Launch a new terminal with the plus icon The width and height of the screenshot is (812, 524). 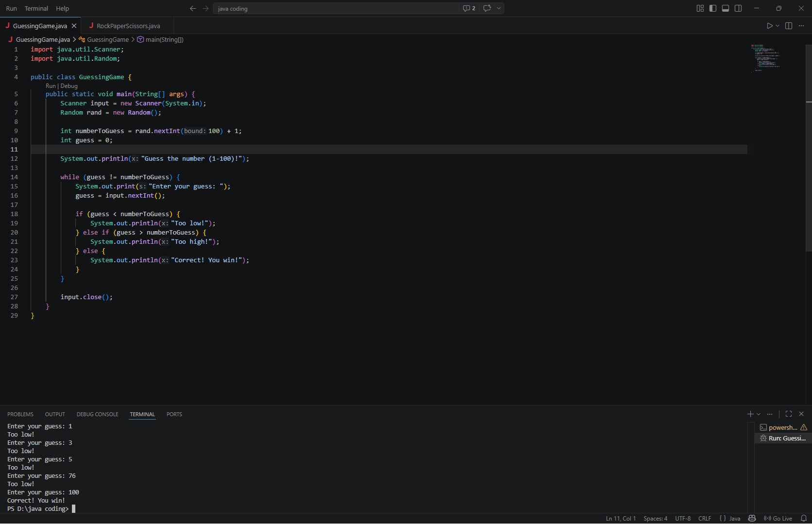pyautogui.click(x=750, y=414)
